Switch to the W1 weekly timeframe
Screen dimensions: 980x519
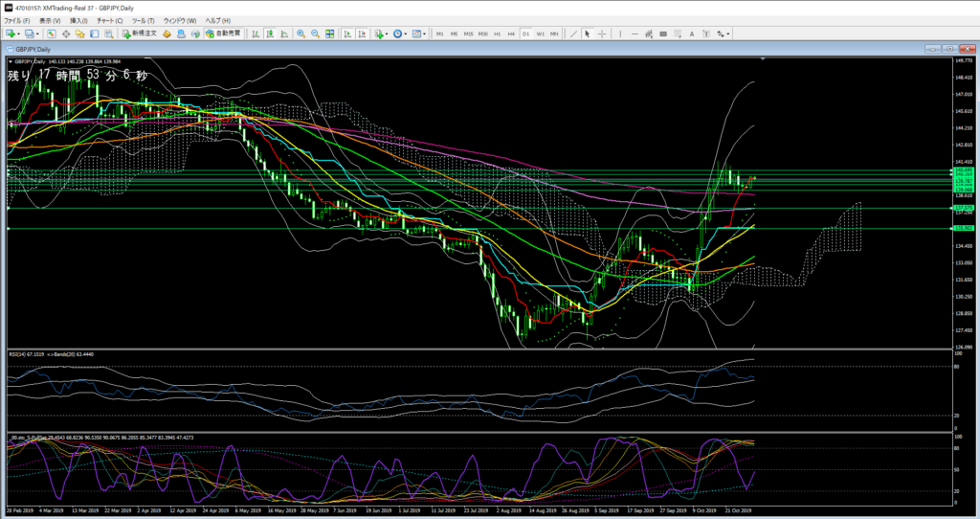click(540, 34)
